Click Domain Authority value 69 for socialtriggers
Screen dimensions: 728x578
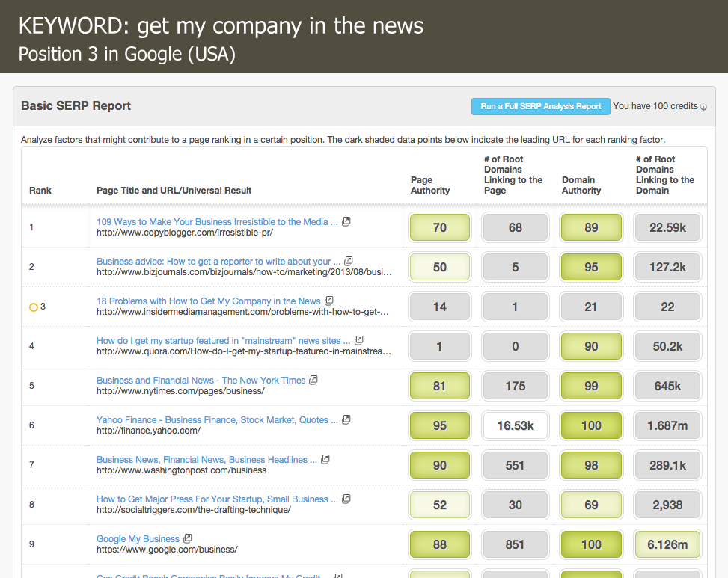591,505
